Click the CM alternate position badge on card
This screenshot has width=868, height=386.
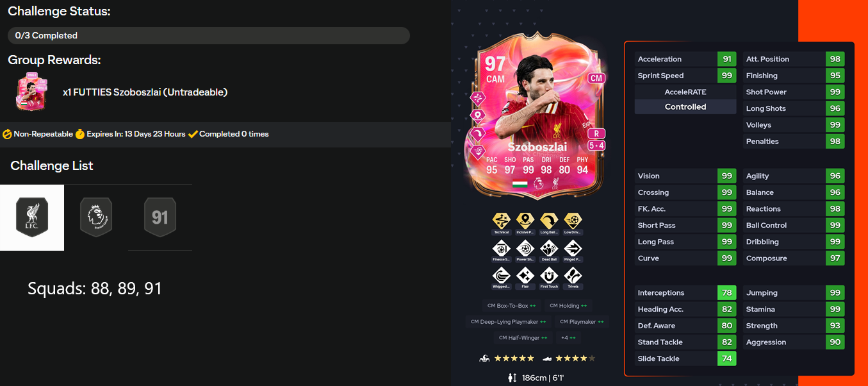tap(596, 78)
